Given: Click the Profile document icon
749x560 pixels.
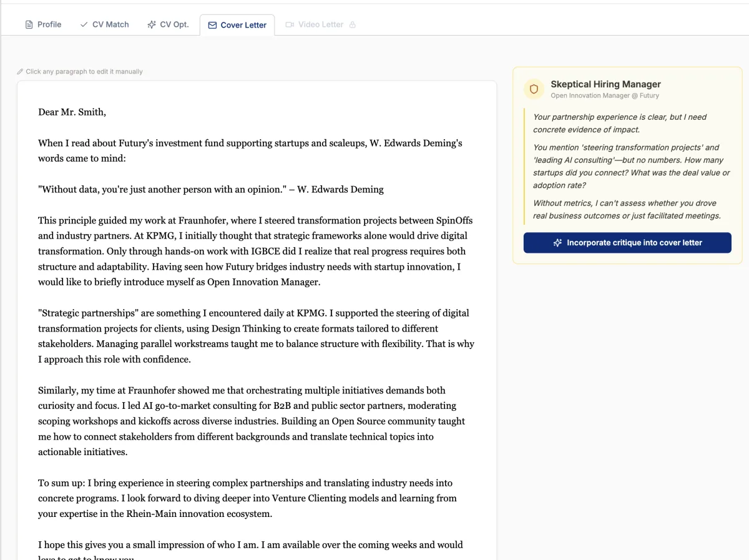Looking at the screenshot, I should 29,25.
